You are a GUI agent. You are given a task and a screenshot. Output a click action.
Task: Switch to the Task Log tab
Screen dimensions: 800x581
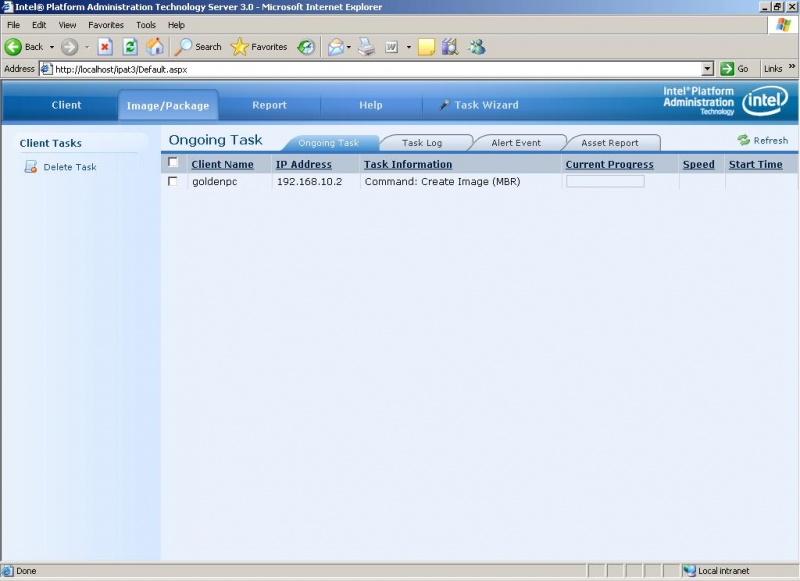tap(424, 142)
